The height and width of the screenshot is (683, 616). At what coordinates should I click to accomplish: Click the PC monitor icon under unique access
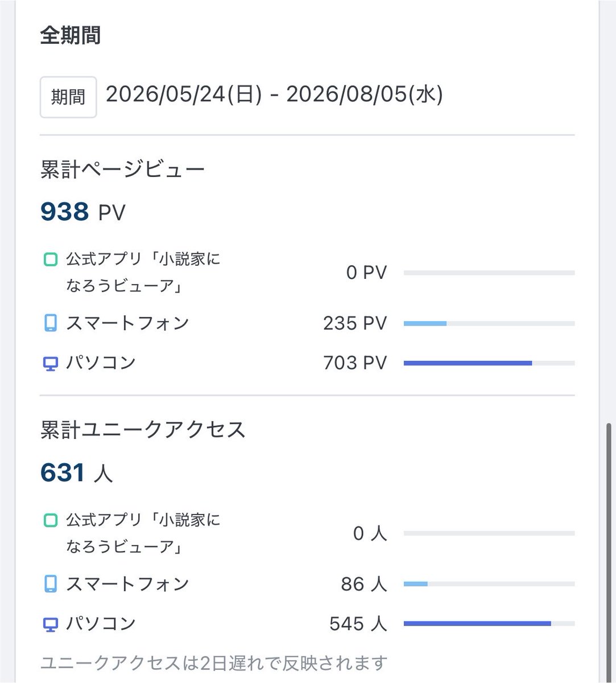click(x=51, y=624)
